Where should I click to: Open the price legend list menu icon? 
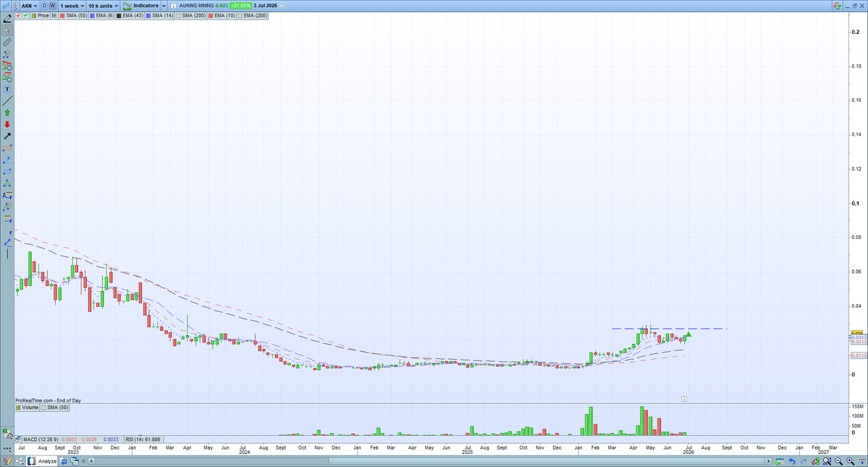click(x=54, y=15)
